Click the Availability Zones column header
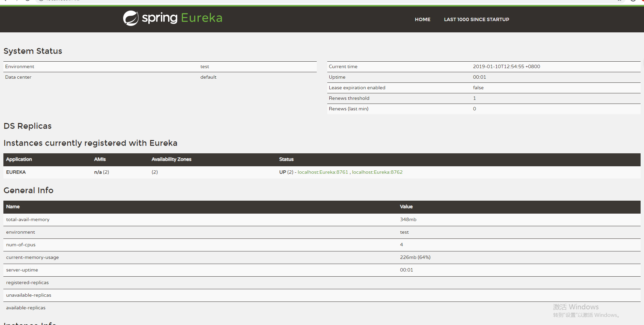The width and height of the screenshot is (644, 325). point(171,159)
